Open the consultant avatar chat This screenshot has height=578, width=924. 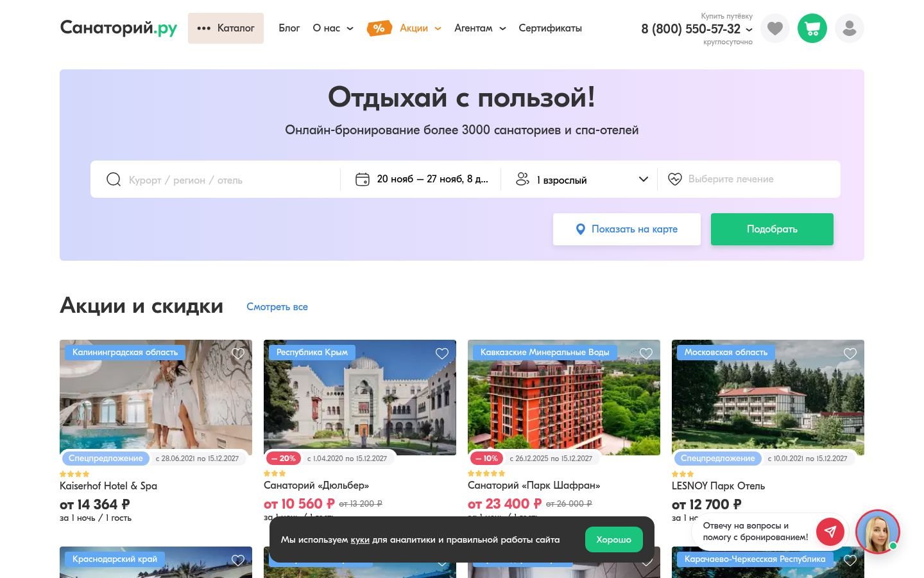tap(877, 531)
